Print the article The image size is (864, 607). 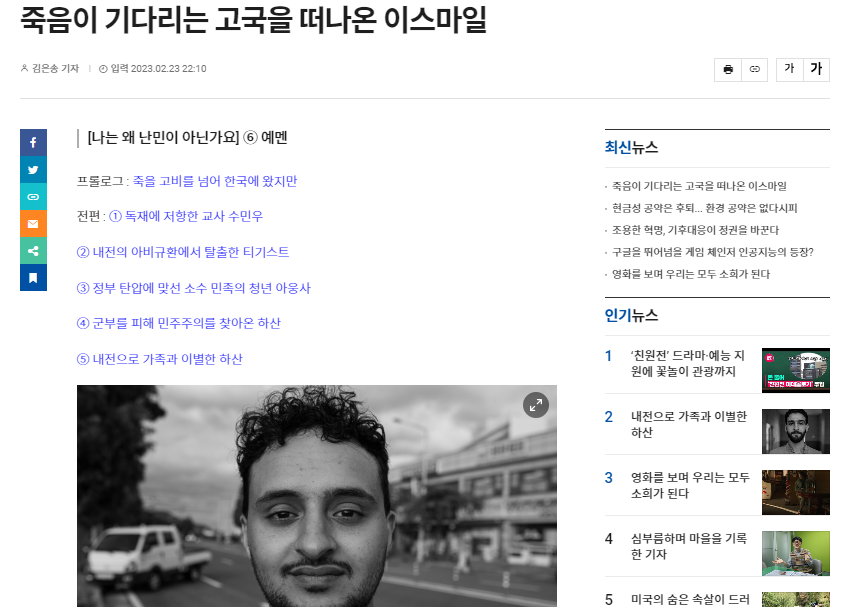pos(728,69)
